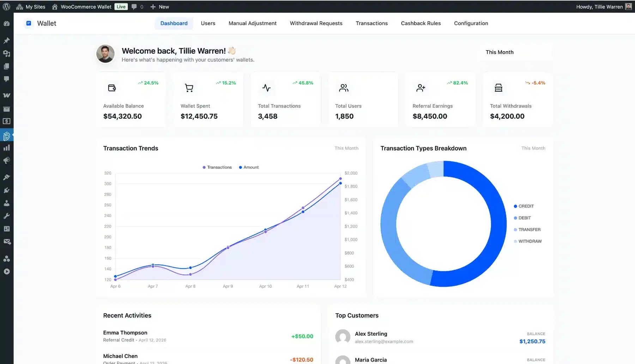Expand the My Sites admin bar menu

pyautogui.click(x=31, y=7)
